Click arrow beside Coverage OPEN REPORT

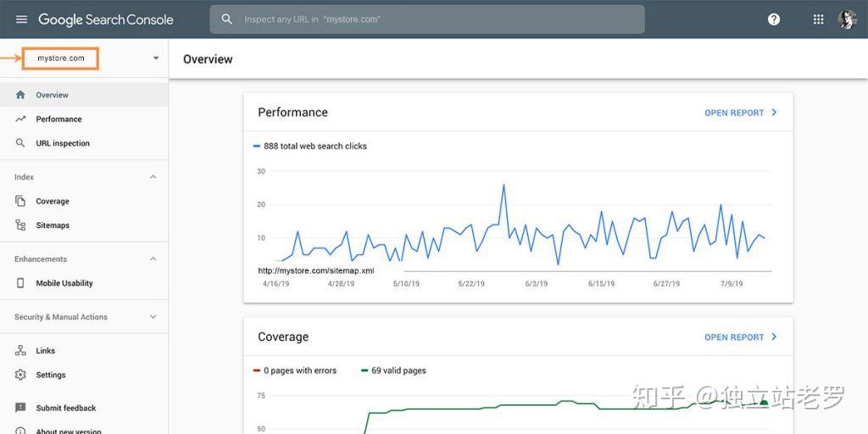coord(774,337)
